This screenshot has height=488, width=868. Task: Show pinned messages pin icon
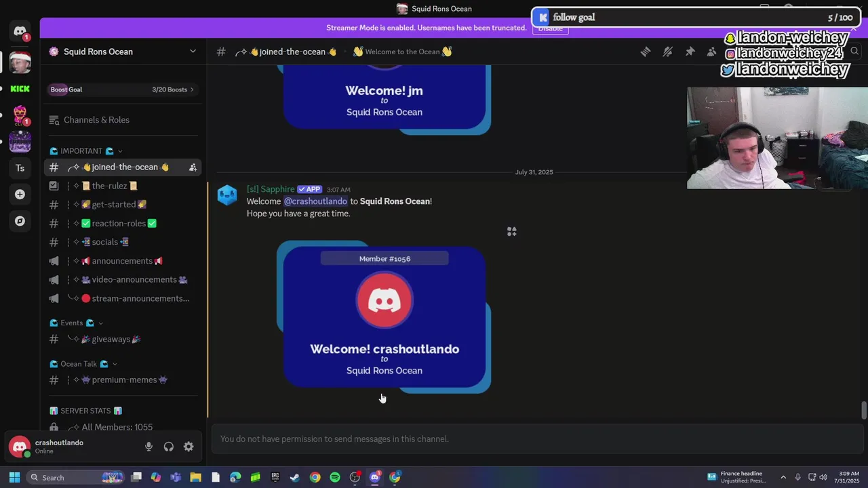690,52
